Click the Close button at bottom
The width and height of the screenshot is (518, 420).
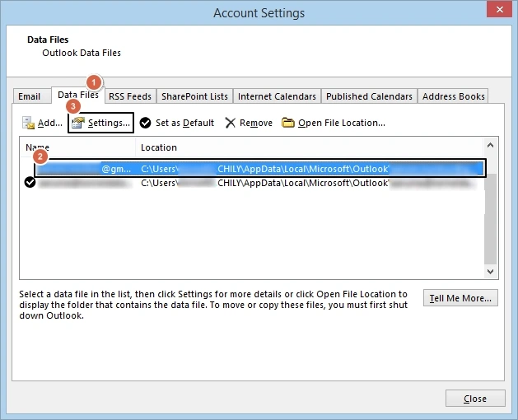(x=475, y=399)
